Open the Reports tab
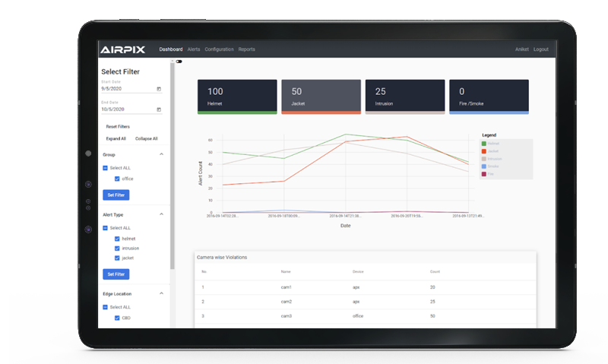 click(246, 49)
